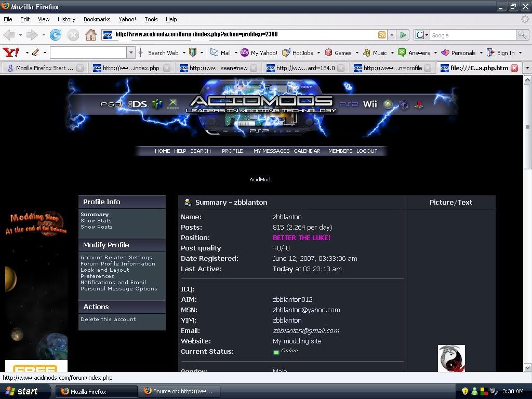Click the Modding Shop banner image
Image resolution: width=532 pixels, height=399 pixels.
36,223
